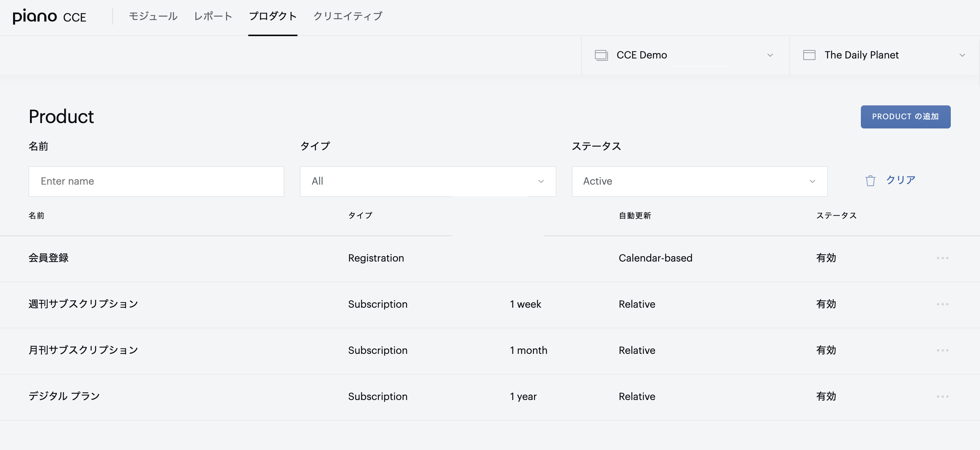Switch to the レポート tab
Viewport: 980px width, 450px height.
coord(213,16)
